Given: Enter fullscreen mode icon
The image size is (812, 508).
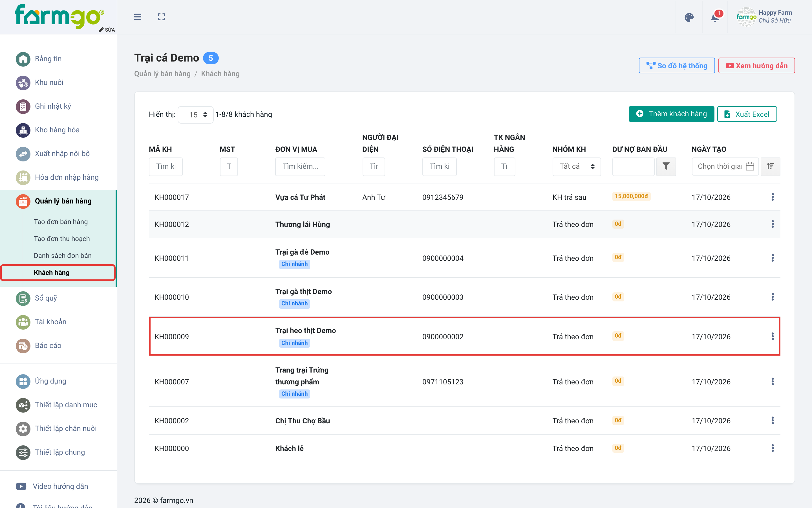Looking at the screenshot, I should pos(161,17).
